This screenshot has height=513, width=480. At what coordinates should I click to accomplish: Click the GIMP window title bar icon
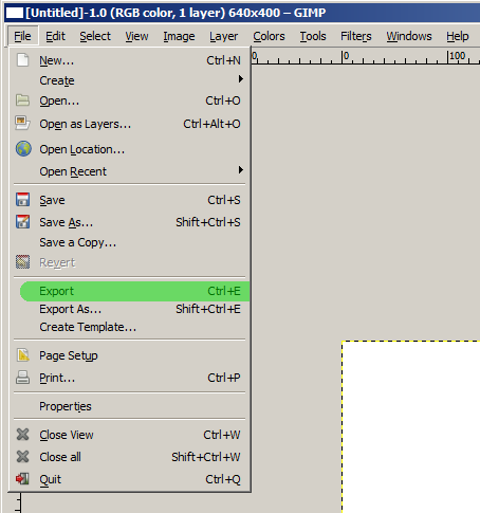(x=15, y=13)
